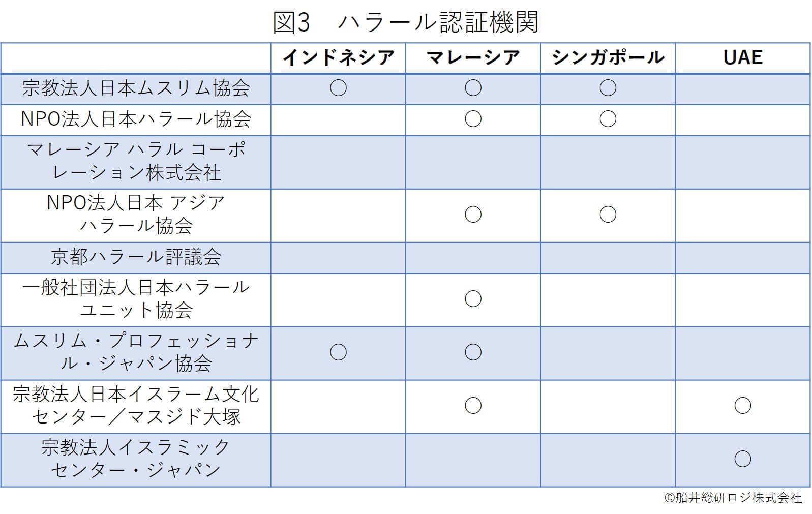
Task: Click the マレーシア ハラル コーポレーション株式会社 label
Action: click(136, 161)
